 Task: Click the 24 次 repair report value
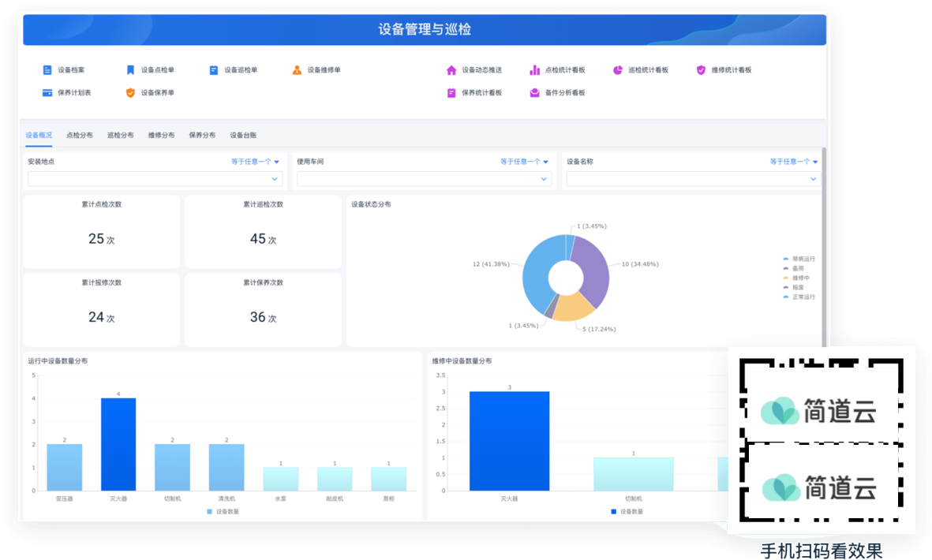[102, 317]
